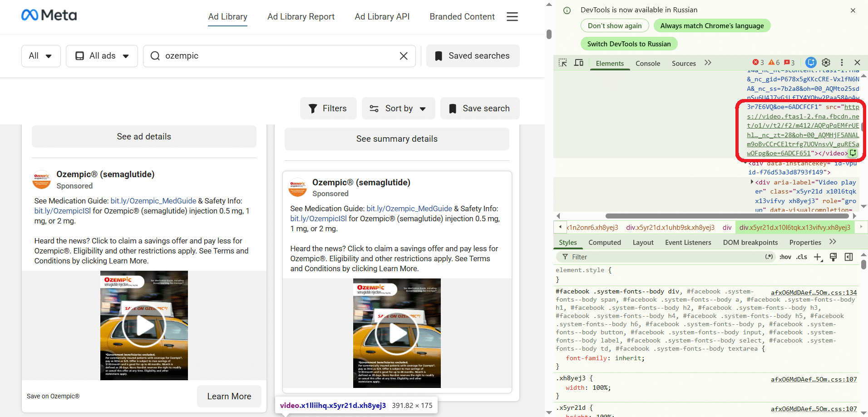Open the All ads type dropdown

102,56
